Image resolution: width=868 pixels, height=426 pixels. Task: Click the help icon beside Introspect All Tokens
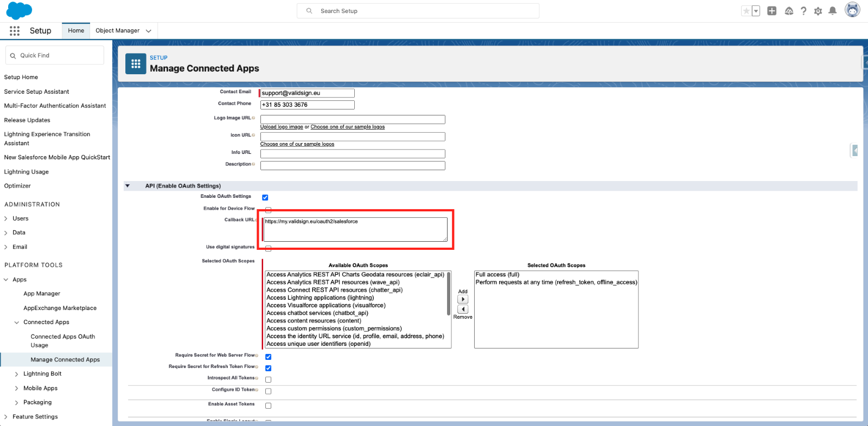(257, 378)
